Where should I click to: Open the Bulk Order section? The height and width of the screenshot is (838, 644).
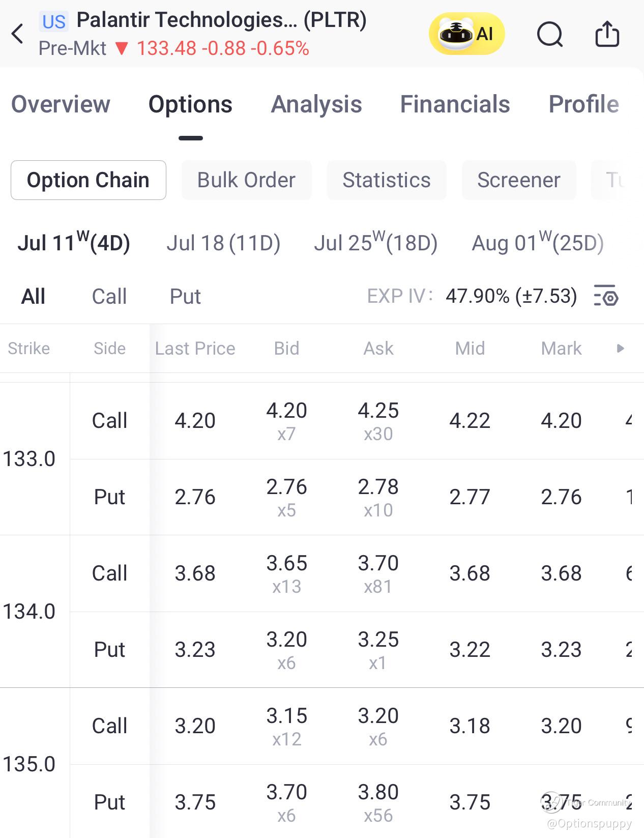[246, 180]
